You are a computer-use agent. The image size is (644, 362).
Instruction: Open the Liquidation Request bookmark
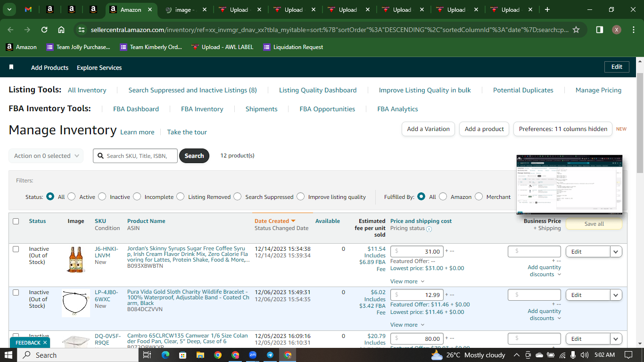(293, 47)
